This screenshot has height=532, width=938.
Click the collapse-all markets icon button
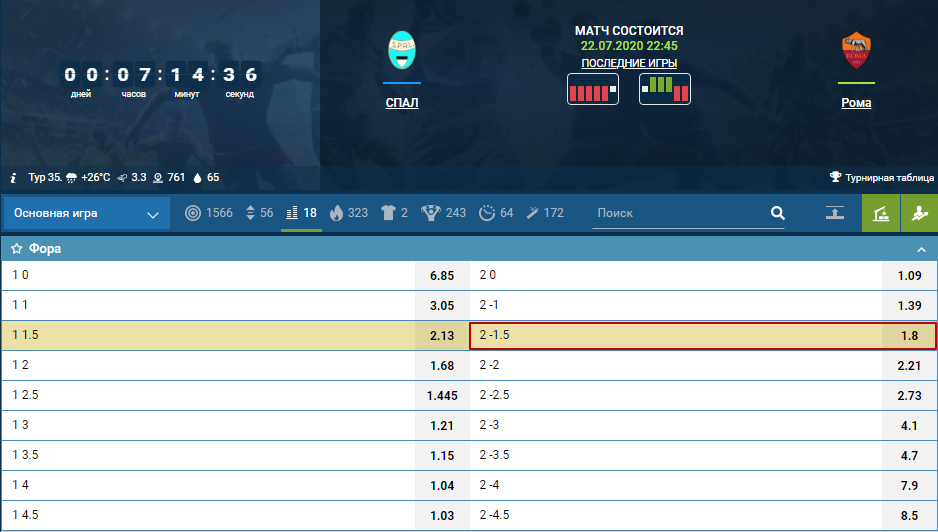[834, 213]
